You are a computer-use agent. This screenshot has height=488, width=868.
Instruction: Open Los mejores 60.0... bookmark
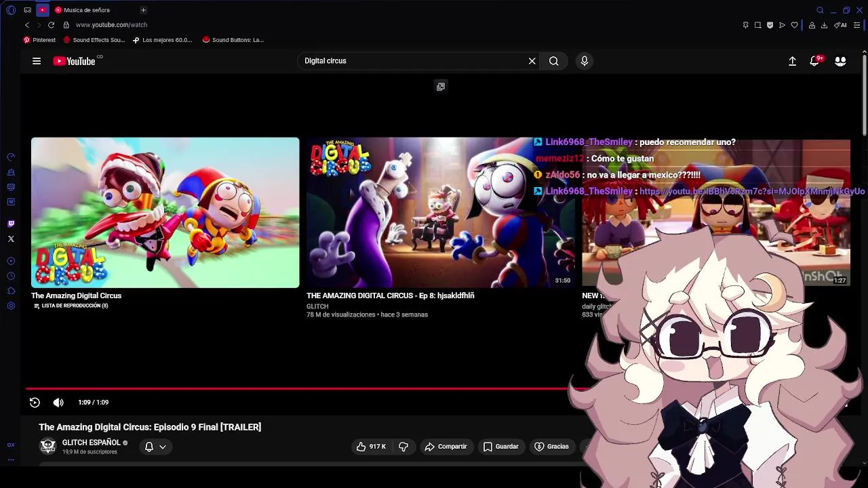163,40
